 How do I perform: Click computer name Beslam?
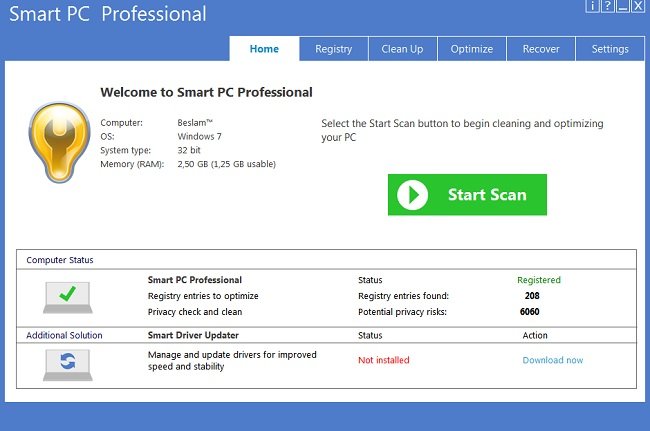pyautogui.click(x=195, y=123)
